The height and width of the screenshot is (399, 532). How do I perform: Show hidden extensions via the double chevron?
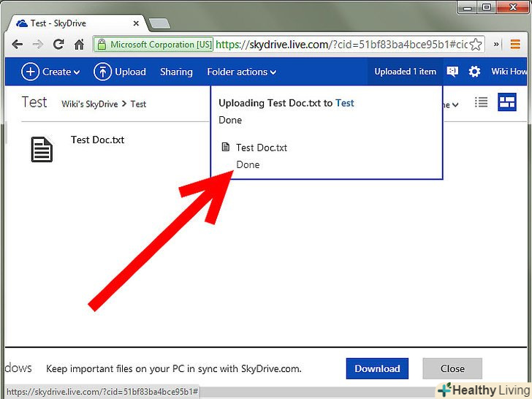pyautogui.click(x=496, y=44)
